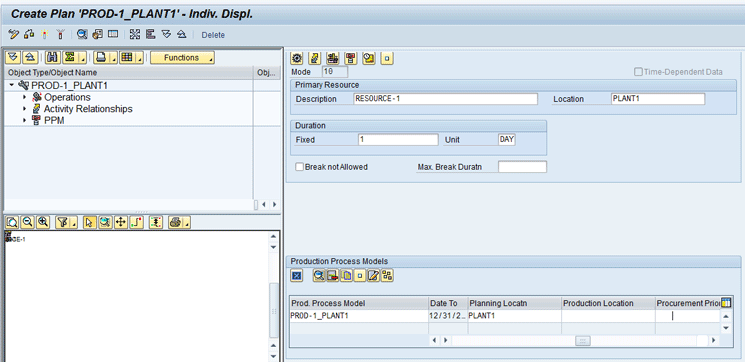This screenshot has height=362, width=745.
Task: Click the lock-transfer icon beside the pencil icon
Action: click(29, 35)
